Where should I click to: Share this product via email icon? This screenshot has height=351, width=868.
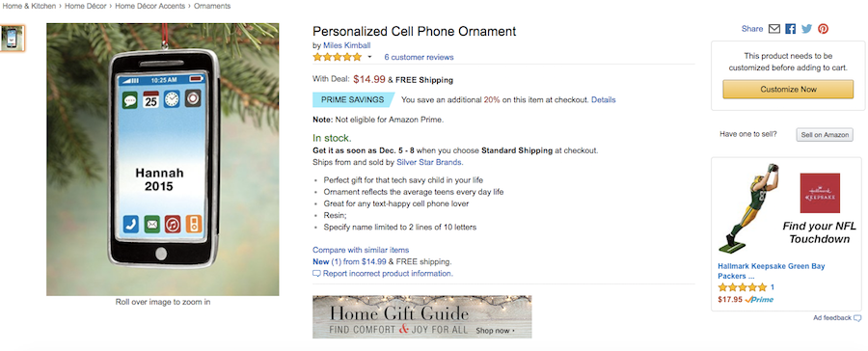pos(773,29)
